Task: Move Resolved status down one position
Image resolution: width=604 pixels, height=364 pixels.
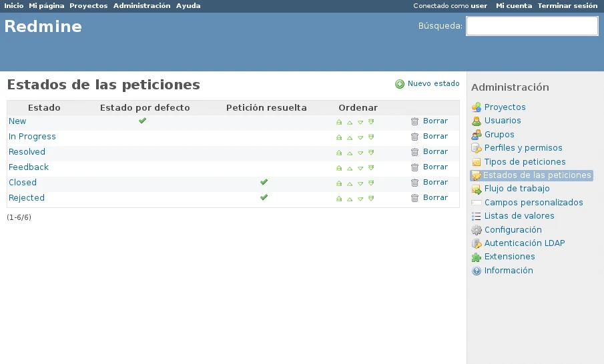Action: coord(360,153)
